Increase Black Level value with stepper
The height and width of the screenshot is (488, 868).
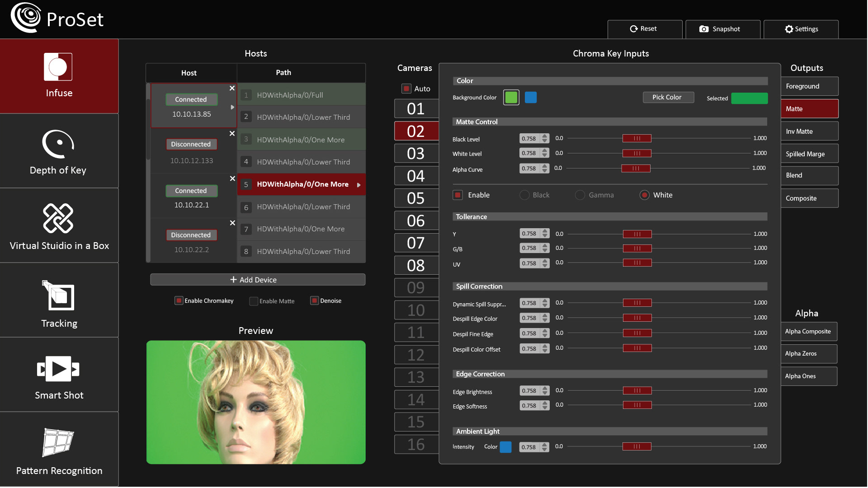[x=545, y=136]
